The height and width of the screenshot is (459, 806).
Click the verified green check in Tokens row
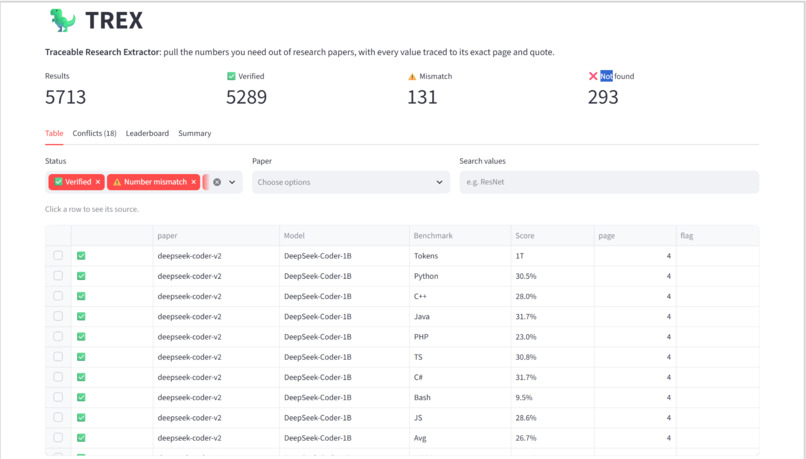point(81,255)
